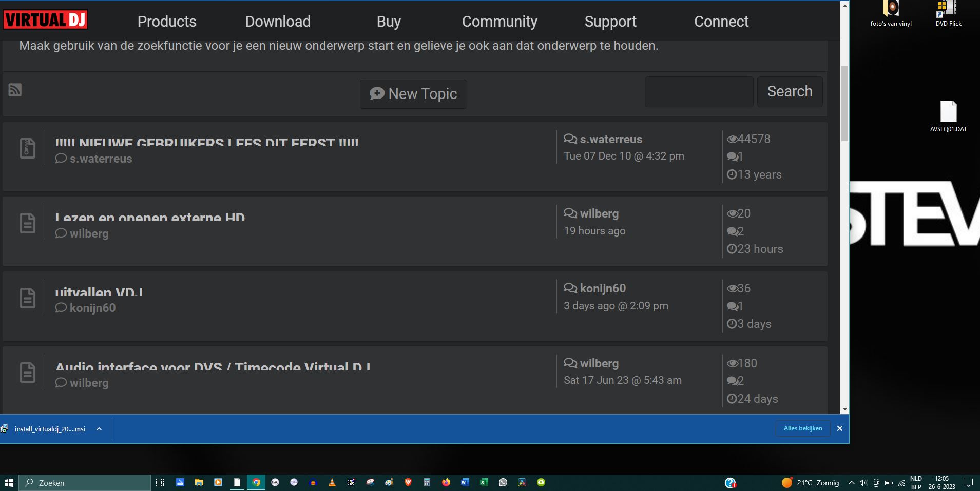Click the forum Search button
Viewport: 980px width, 491px height.
(790, 91)
